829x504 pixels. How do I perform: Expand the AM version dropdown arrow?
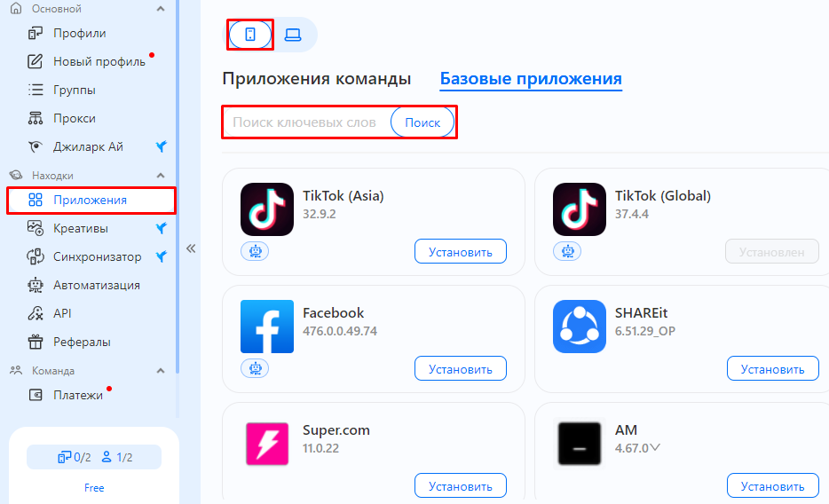655,448
